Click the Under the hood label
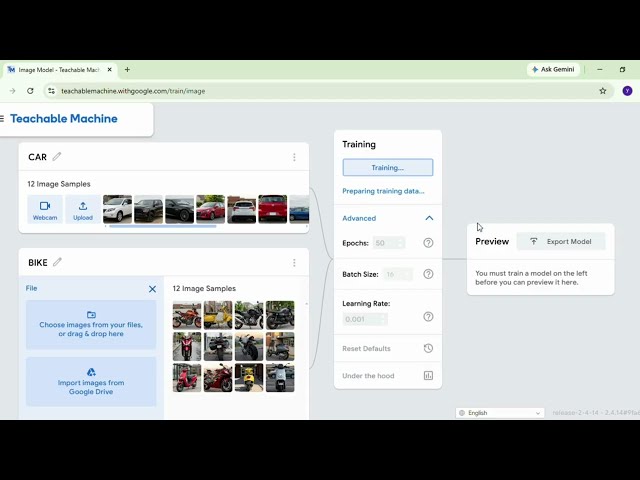Image resolution: width=640 pixels, height=480 pixels. [368, 376]
